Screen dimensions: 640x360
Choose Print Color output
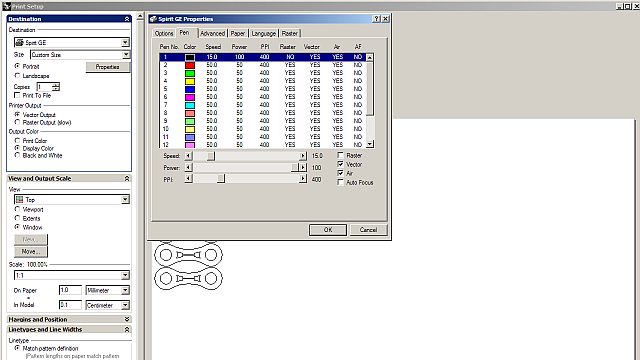tap(17, 140)
